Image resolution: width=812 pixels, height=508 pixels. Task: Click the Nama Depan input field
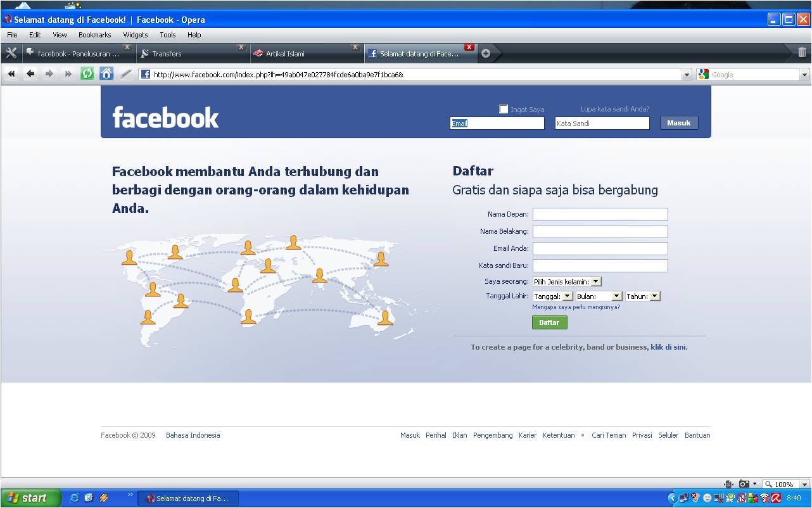coord(600,215)
